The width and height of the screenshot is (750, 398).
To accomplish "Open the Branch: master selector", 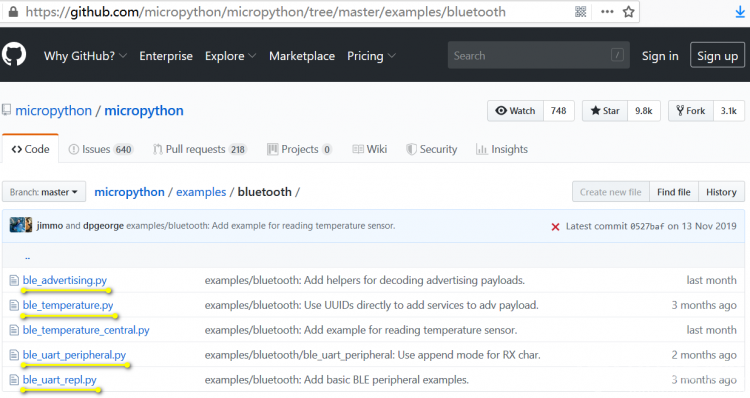I will click(x=44, y=192).
